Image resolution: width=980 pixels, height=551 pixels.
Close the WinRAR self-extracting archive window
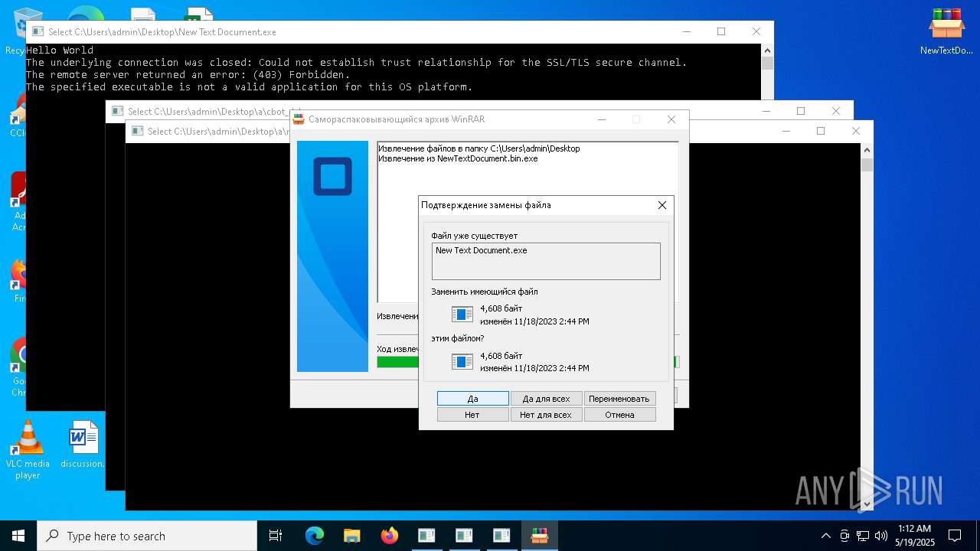[x=671, y=119]
